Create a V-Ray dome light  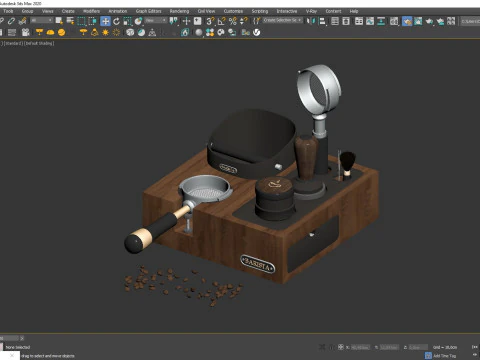[x=50, y=32]
